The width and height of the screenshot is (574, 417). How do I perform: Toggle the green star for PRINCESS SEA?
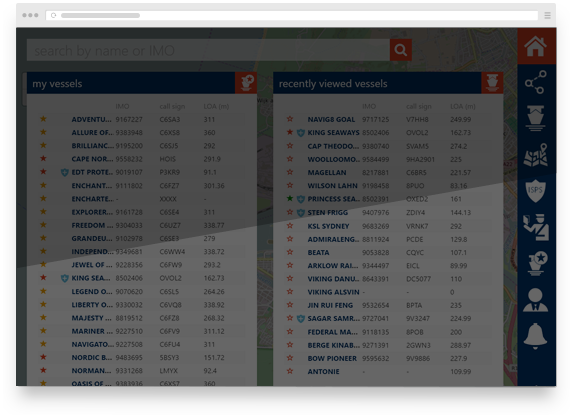(x=290, y=199)
